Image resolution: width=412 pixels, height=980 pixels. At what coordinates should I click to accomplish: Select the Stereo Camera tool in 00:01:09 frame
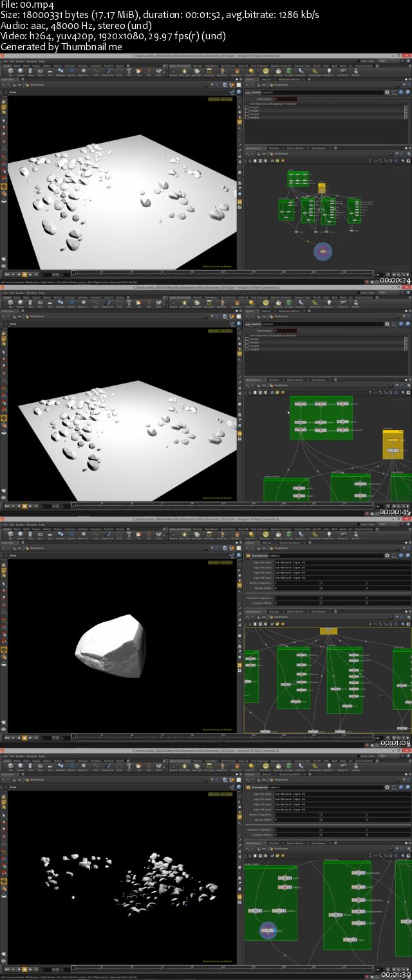pyautogui.click(x=342, y=534)
